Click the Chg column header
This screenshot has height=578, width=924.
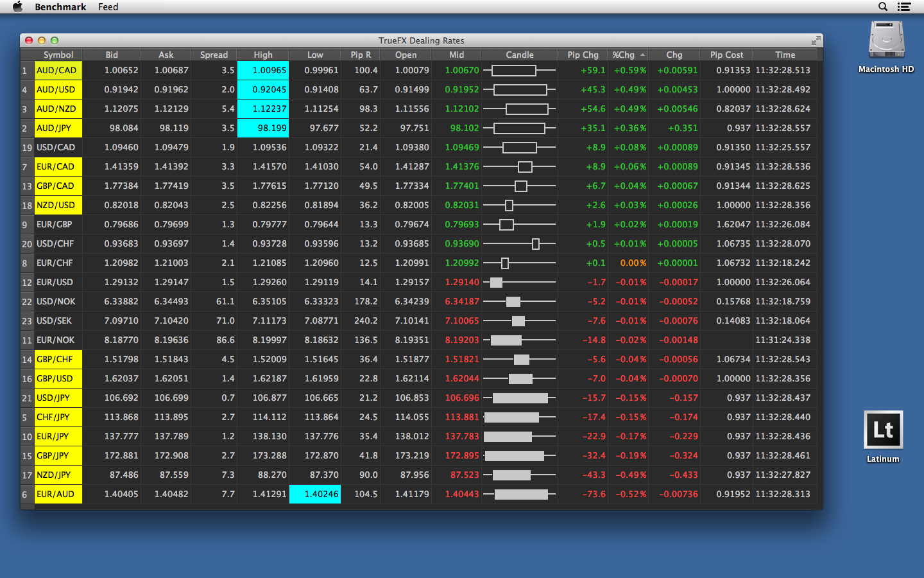pyautogui.click(x=674, y=55)
